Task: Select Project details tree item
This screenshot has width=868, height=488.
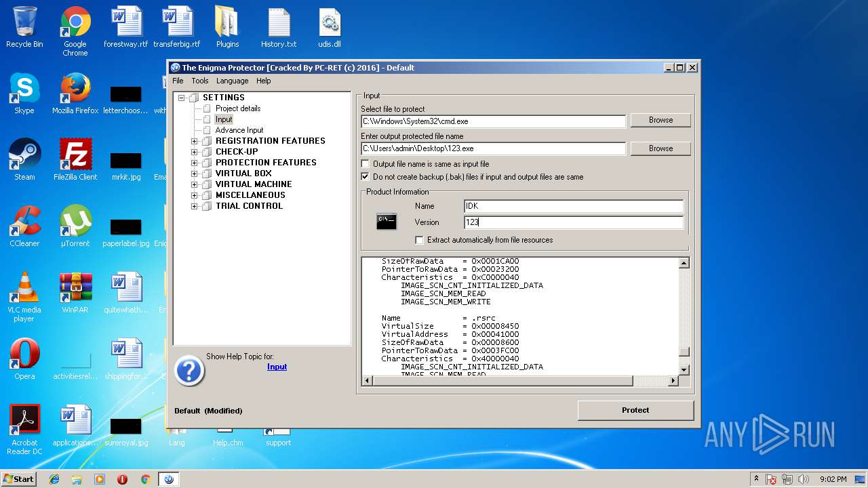Action: [x=238, y=108]
